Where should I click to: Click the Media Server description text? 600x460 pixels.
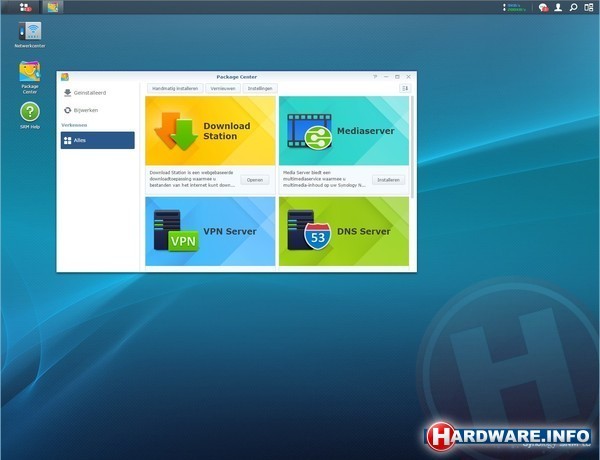point(324,179)
